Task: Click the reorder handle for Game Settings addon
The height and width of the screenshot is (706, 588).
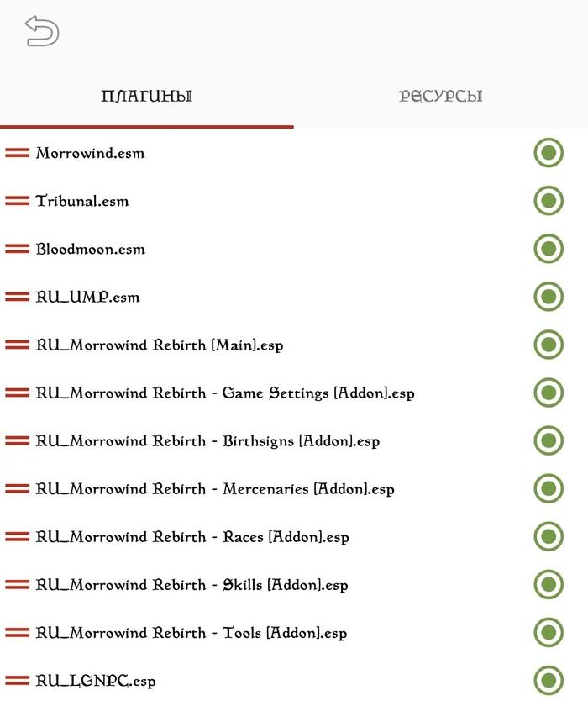Action: pos(18,393)
